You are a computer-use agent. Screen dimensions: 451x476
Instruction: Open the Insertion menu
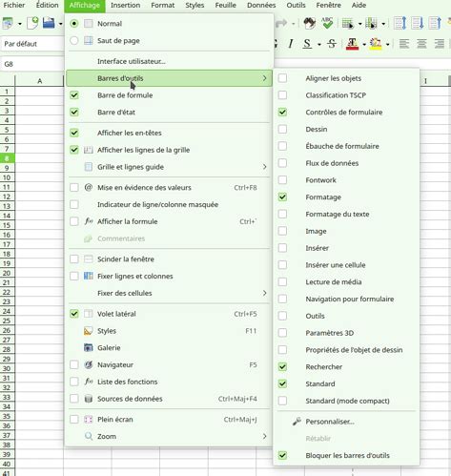tap(125, 5)
